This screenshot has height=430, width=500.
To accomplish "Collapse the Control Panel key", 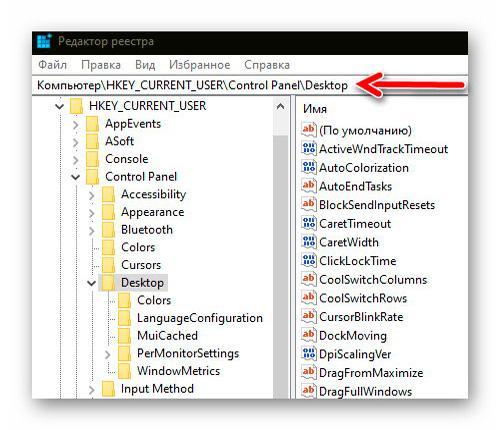I will point(76,177).
